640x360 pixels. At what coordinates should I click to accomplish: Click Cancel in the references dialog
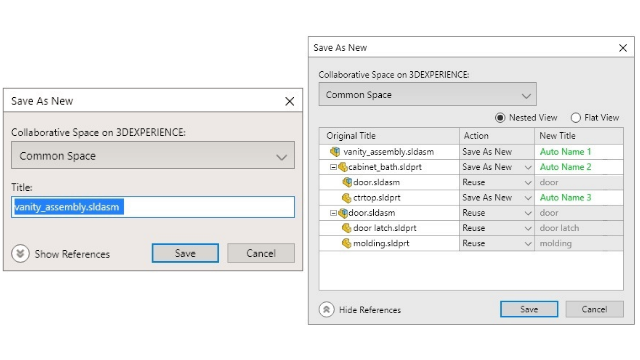click(594, 309)
